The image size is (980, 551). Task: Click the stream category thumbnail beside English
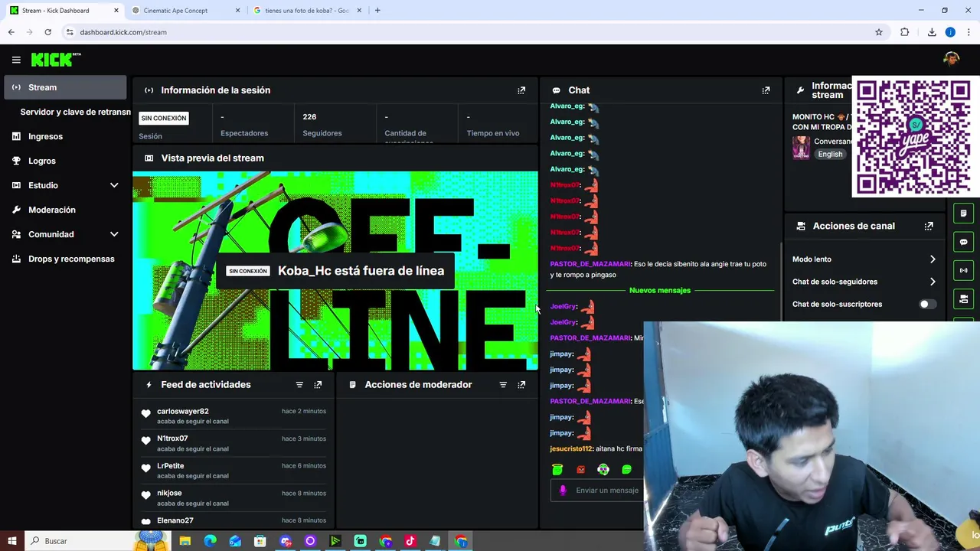pyautogui.click(x=801, y=148)
